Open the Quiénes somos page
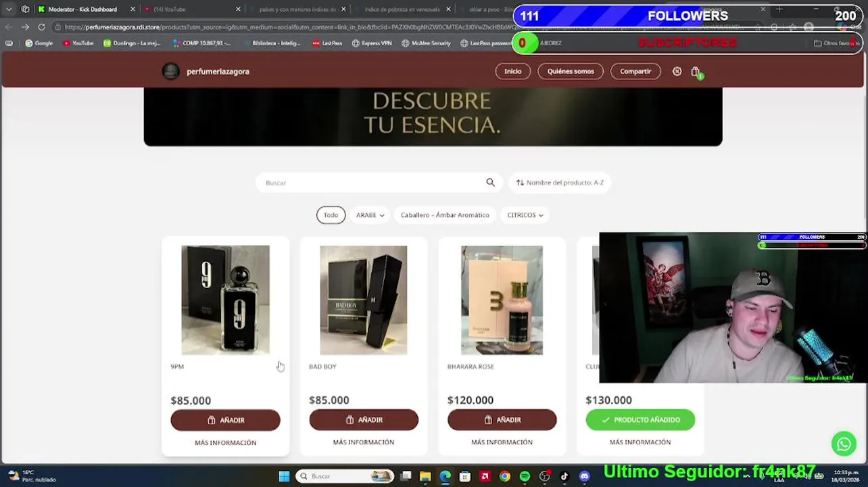 [x=571, y=72]
